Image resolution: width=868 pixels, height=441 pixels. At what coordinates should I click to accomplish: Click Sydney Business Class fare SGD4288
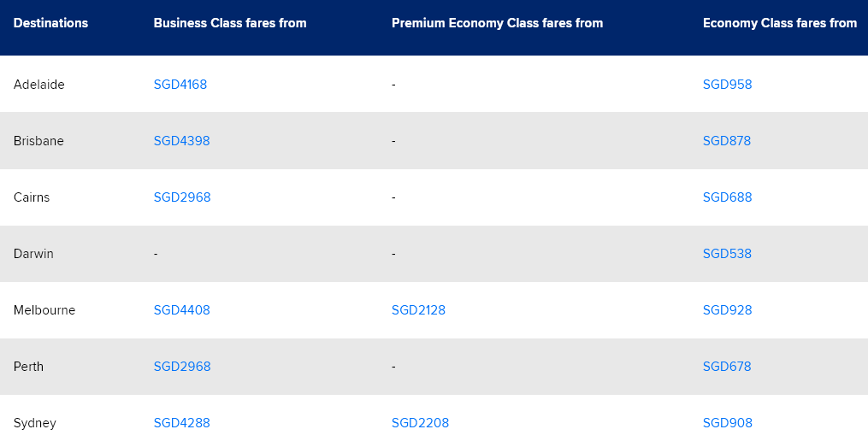(181, 423)
